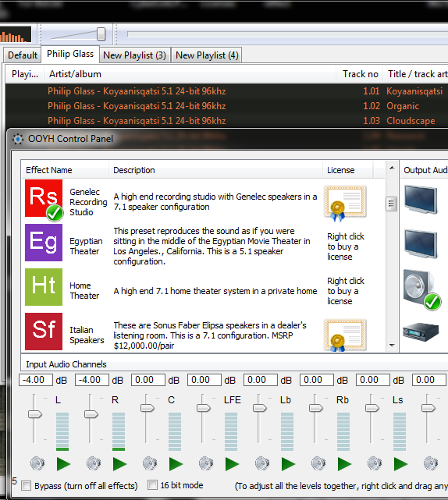Choose the receiver output audio device
Viewport: 448px width, 500px height.
click(421, 332)
